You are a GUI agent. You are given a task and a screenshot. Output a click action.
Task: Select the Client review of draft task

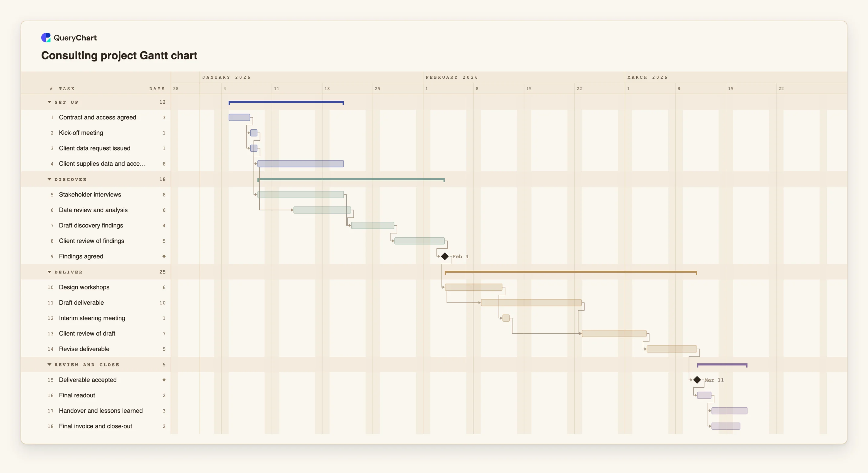click(87, 333)
